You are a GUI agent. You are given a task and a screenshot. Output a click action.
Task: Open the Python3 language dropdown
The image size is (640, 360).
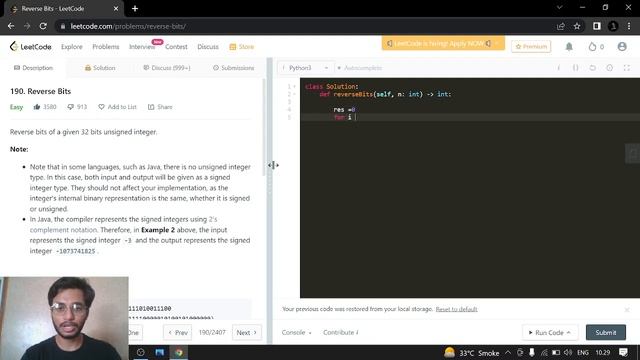coord(305,68)
